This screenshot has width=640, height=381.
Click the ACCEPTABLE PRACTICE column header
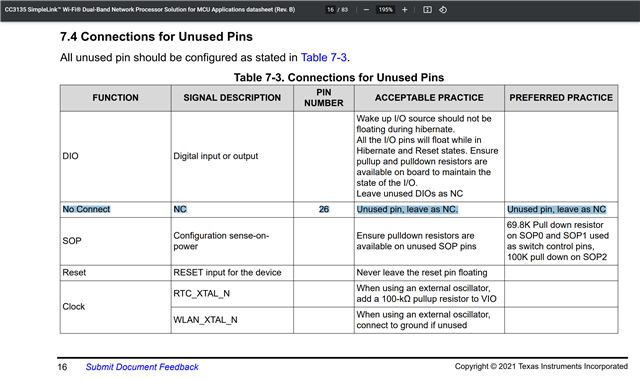pyautogui.click(x=429, y=98)
